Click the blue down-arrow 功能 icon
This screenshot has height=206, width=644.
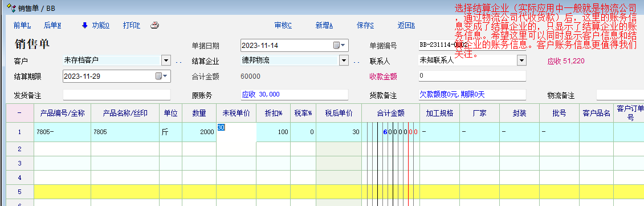84,26
